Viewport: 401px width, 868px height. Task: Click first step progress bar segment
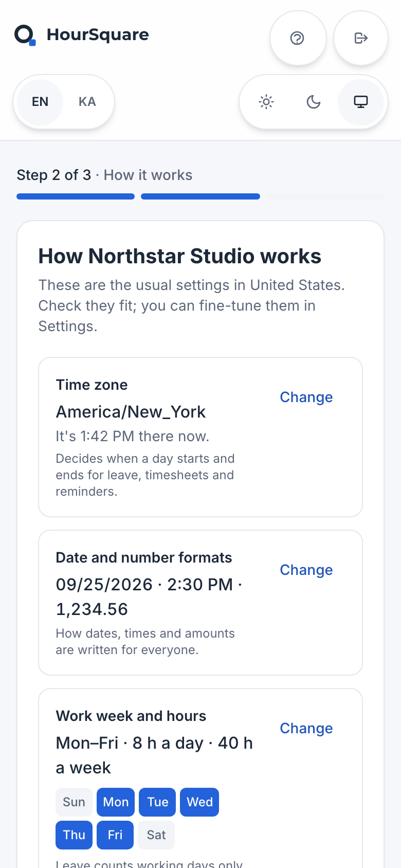click(76, 196)
